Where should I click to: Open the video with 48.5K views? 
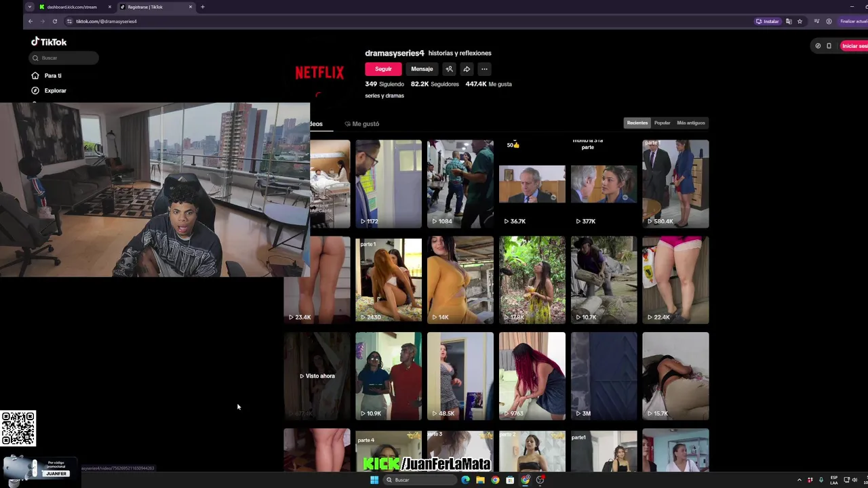(460, 376)
